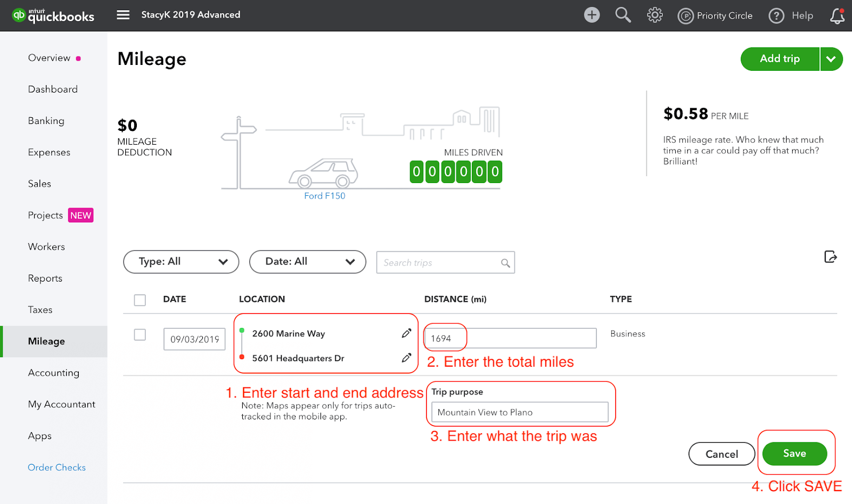The width and height of the screenshot is (852, 504).
Task: Click the 5601 Headquarters Dr address text
Action: tap(298, 358)
